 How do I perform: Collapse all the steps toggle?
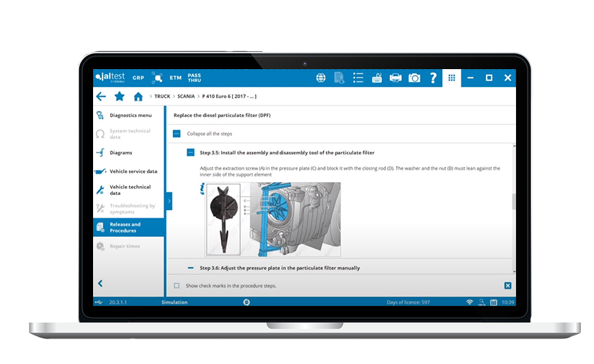177,133
